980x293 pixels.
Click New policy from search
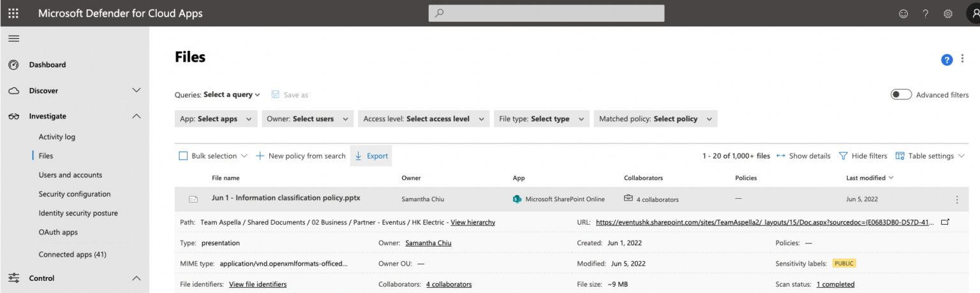click(x=301, y=156)
